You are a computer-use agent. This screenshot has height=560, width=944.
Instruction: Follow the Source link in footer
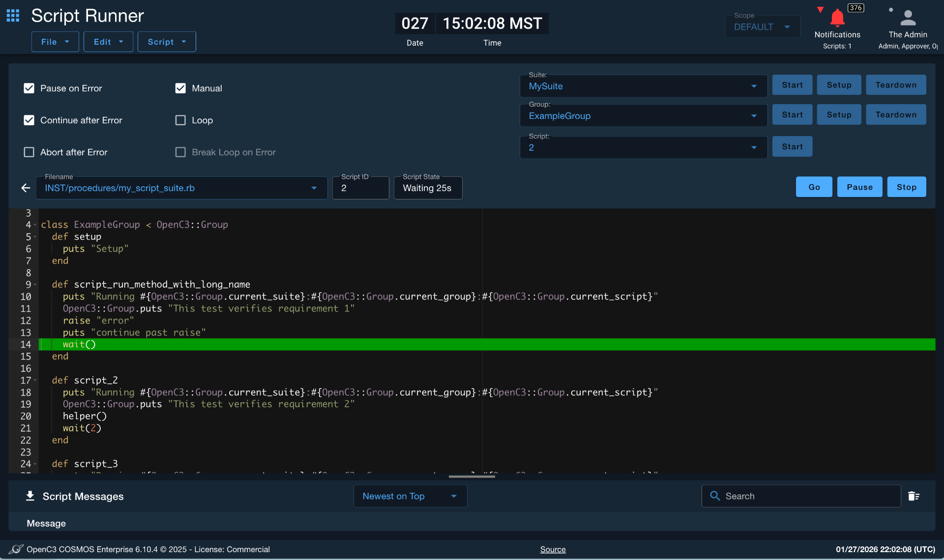pyautogui.click(x=553, y=549)
